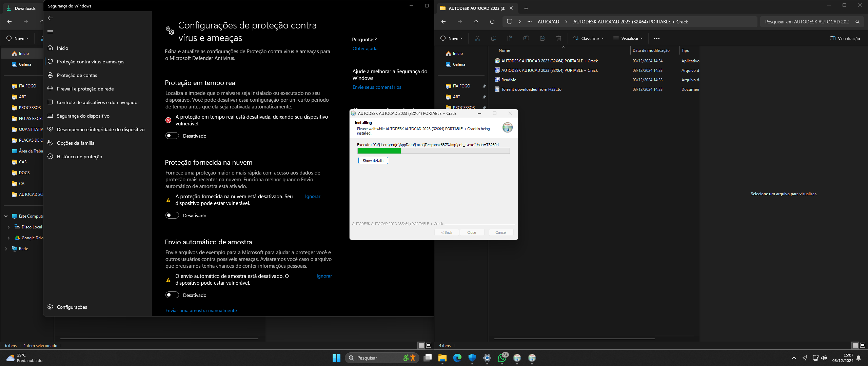Open Microsoft Edge from the taskbar
The height and width of the screenshot is (366, 868).
pyautogui.click(x=457, y=358)
